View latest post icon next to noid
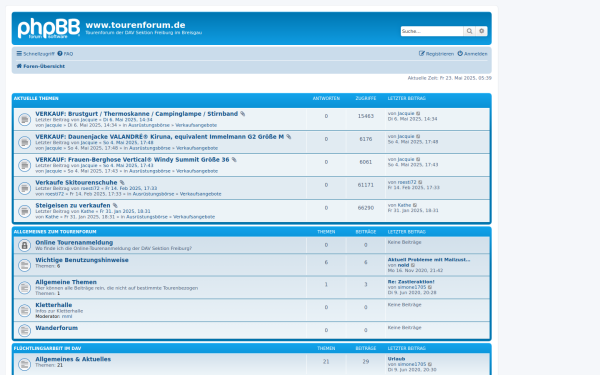 coord(413,265)
